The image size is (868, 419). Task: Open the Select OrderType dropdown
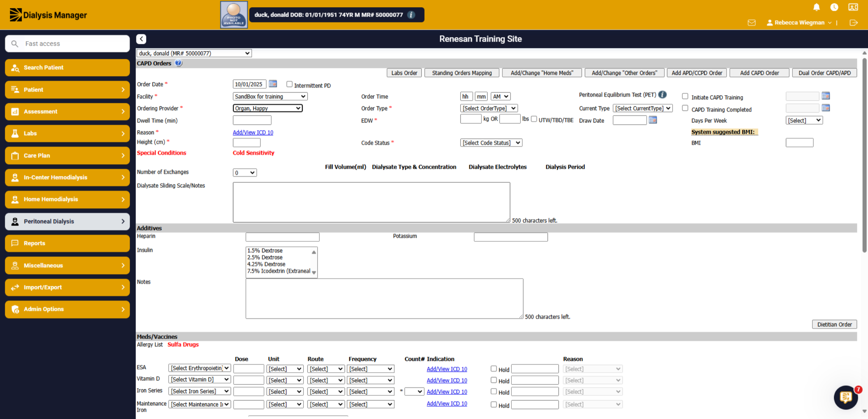tap(489, 108)
